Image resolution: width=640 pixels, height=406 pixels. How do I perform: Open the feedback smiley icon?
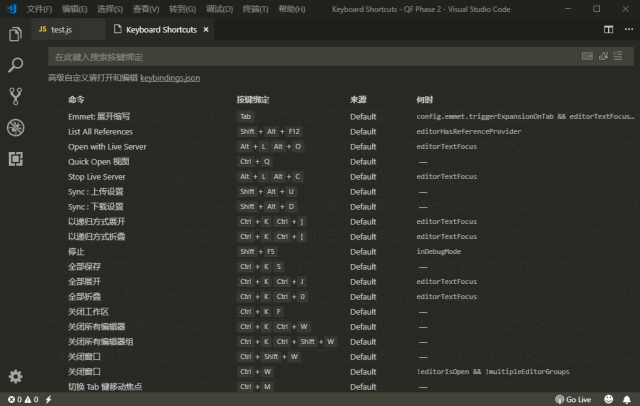608,399
